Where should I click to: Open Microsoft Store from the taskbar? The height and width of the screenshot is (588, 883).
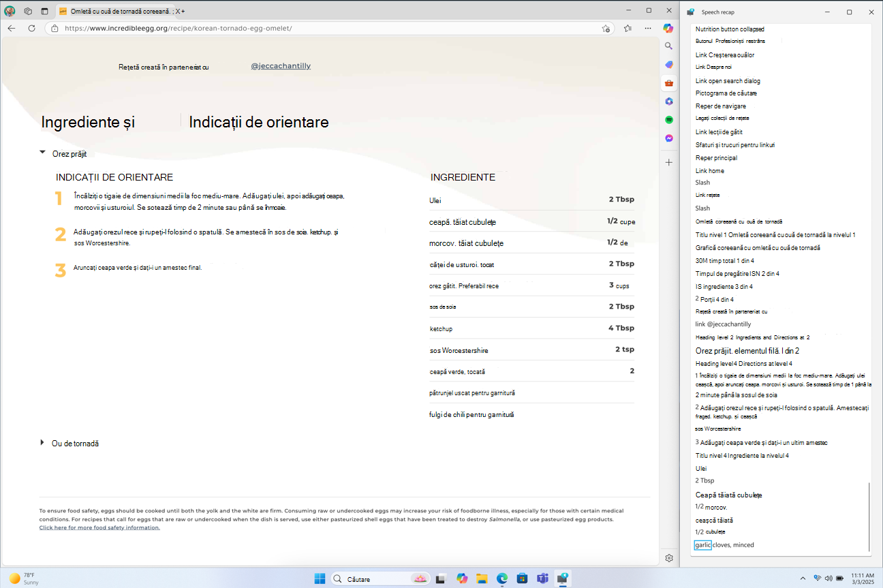[522, 578]
